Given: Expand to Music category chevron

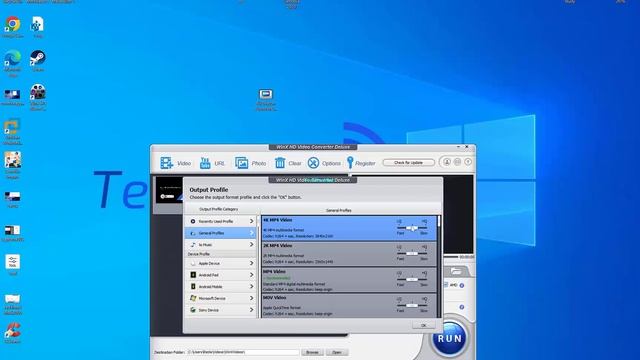Looking at the screenshot, I should tap(251, 244).
